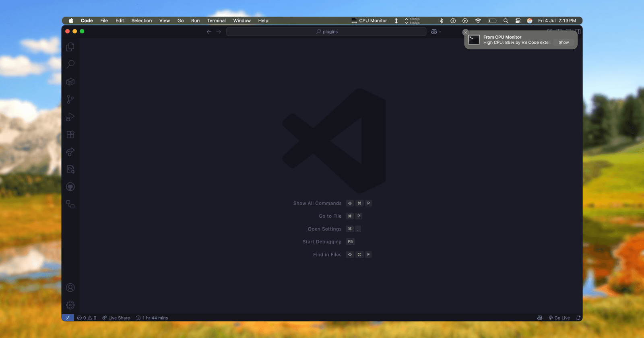Screen dimensions: 644x338
Task: Click Live Share in the status bar
Action: pos(116,318)
